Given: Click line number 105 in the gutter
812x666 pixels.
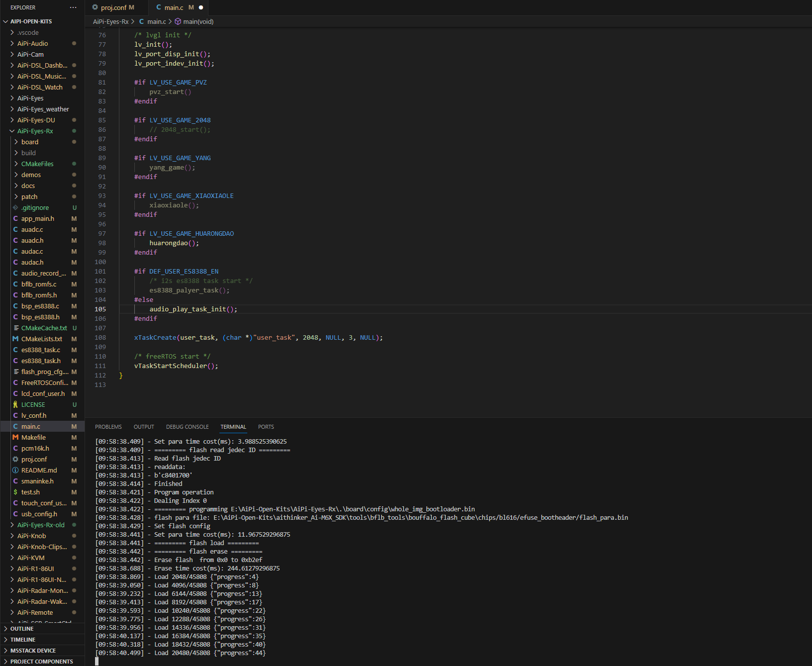Looking at the screenshot, I should point(100,309).
